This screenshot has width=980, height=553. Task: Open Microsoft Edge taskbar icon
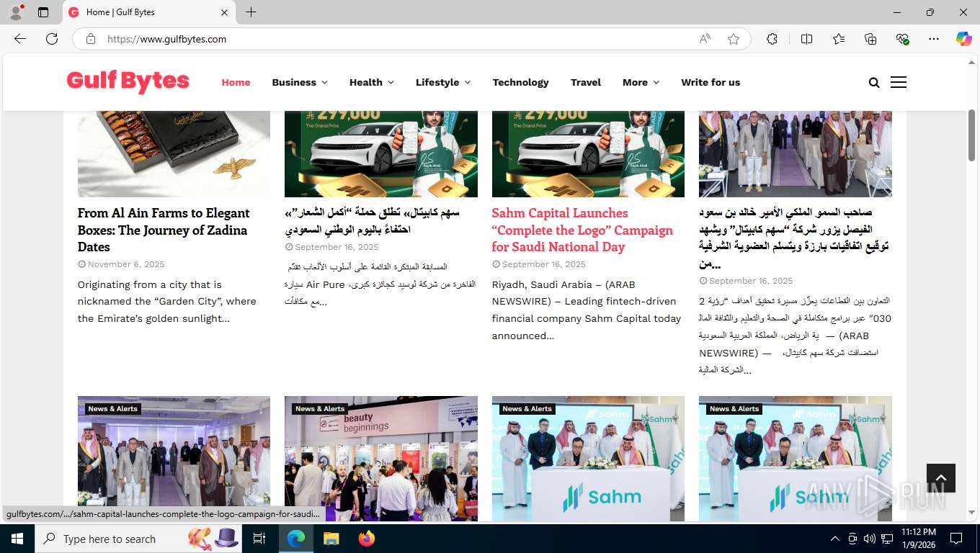click(295, 539)
